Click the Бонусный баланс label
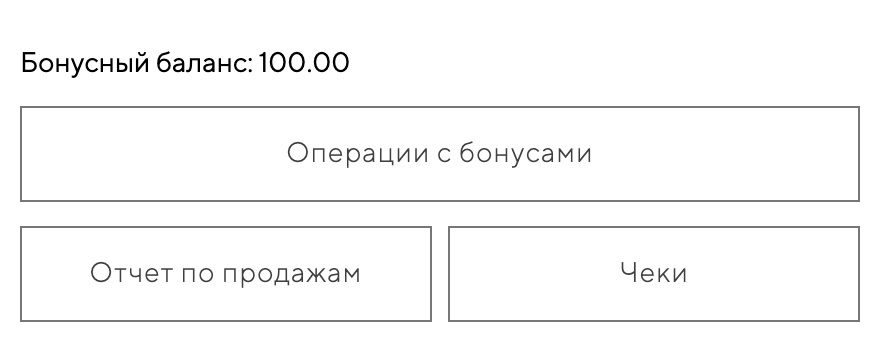The image size is (880, 360). [x=138, y=63]
